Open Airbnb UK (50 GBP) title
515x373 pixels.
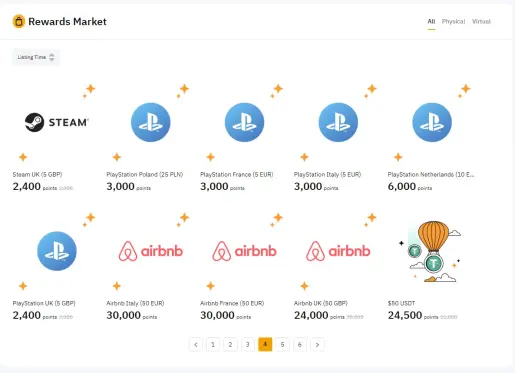point(321,303)
